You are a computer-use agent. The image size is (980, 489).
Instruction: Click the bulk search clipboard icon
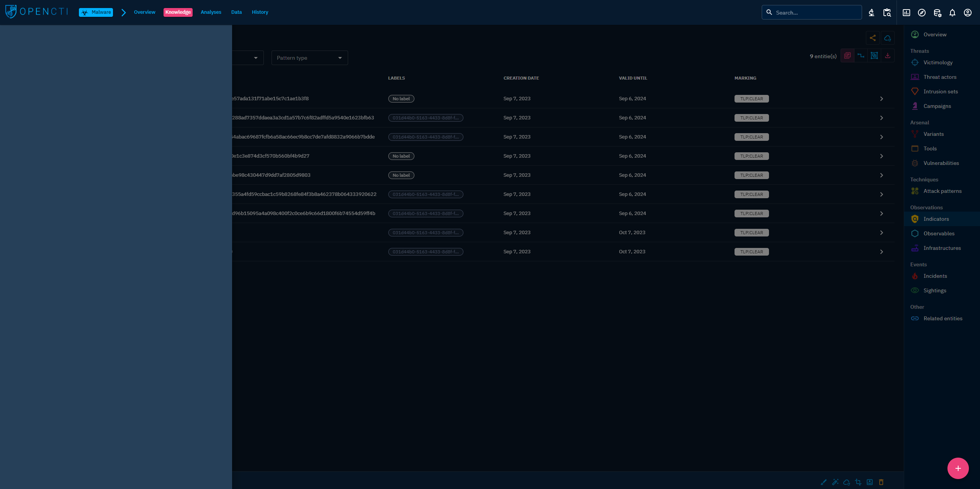(887, 13)
